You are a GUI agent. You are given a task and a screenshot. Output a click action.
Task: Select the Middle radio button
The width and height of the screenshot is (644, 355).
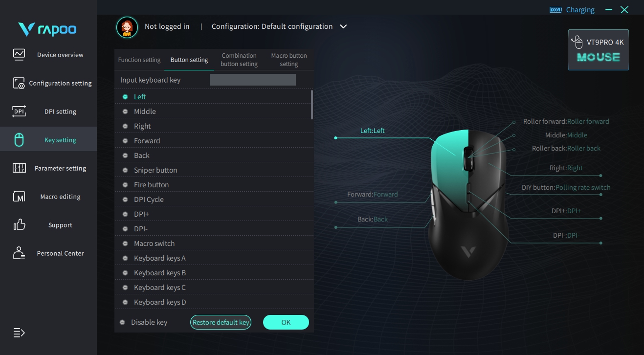point(125,111)
